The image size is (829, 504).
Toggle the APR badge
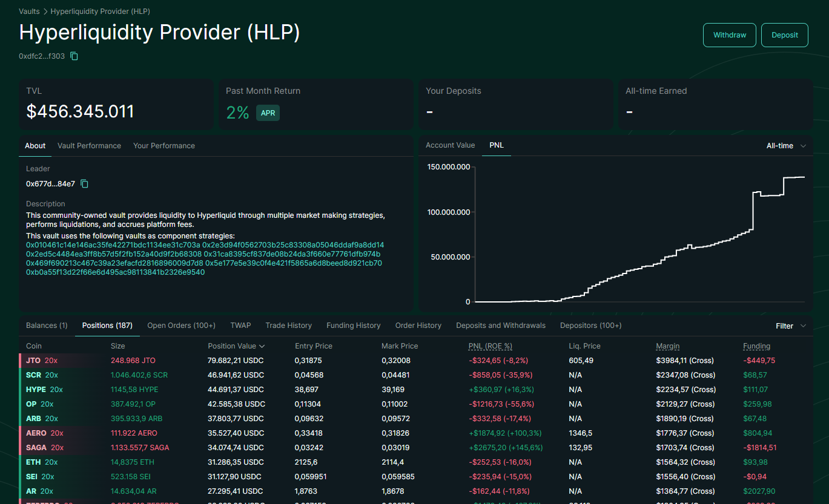click(268, 113)
